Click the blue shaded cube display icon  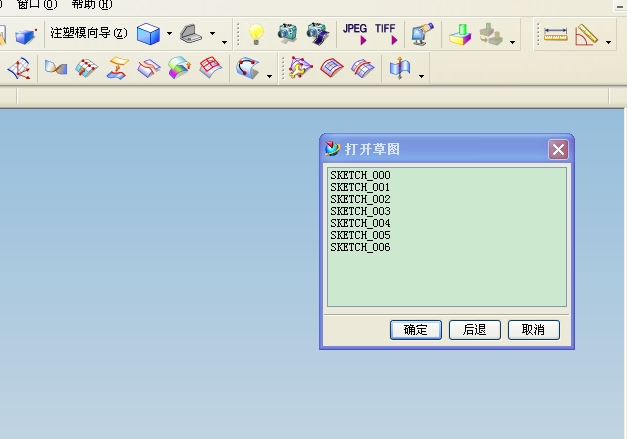coord(148,34)
